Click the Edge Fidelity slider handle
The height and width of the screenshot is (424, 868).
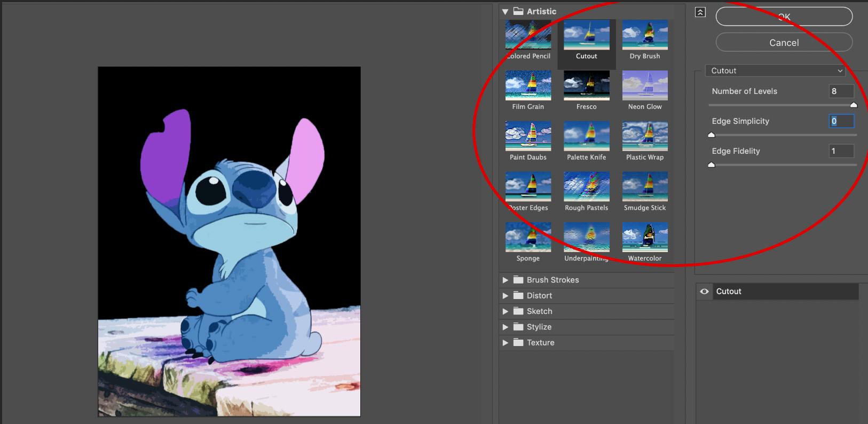[711, 165]
